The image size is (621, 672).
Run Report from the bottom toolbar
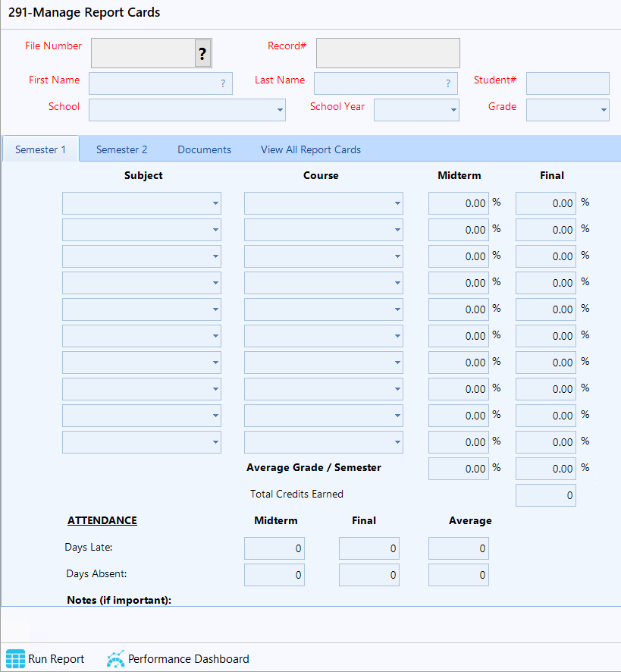(x=45, y=658)
